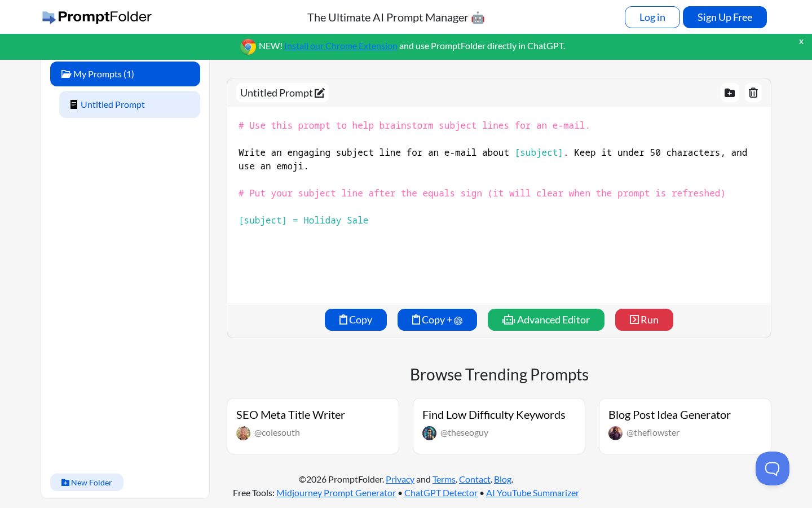Screen dimensions: 812x508
Task: Create a New Folder
Action: 87,483
